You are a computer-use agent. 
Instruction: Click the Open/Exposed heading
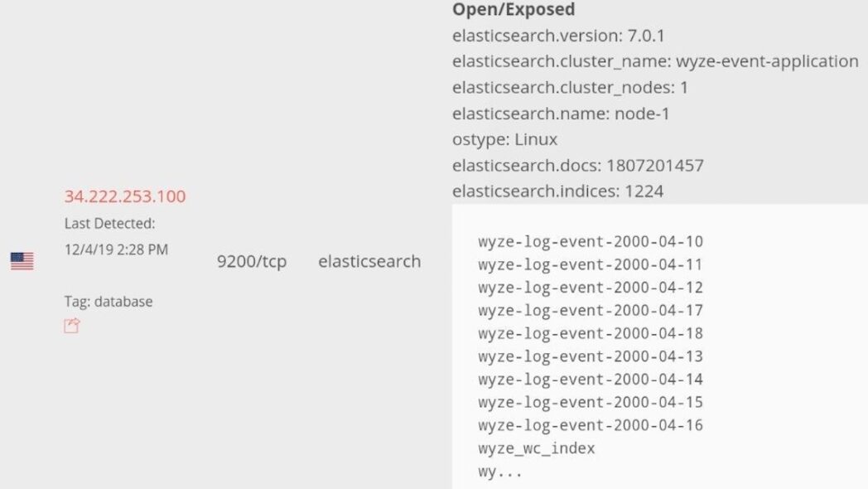coord(514,10)
